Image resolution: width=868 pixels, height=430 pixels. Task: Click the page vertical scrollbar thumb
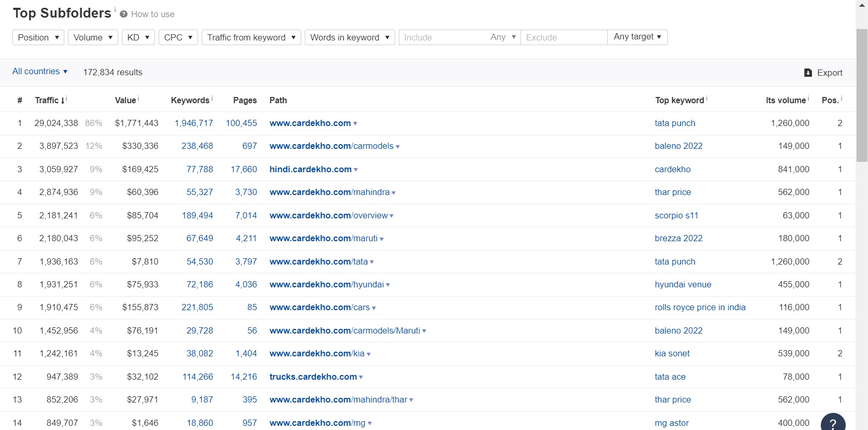(862, 95)
